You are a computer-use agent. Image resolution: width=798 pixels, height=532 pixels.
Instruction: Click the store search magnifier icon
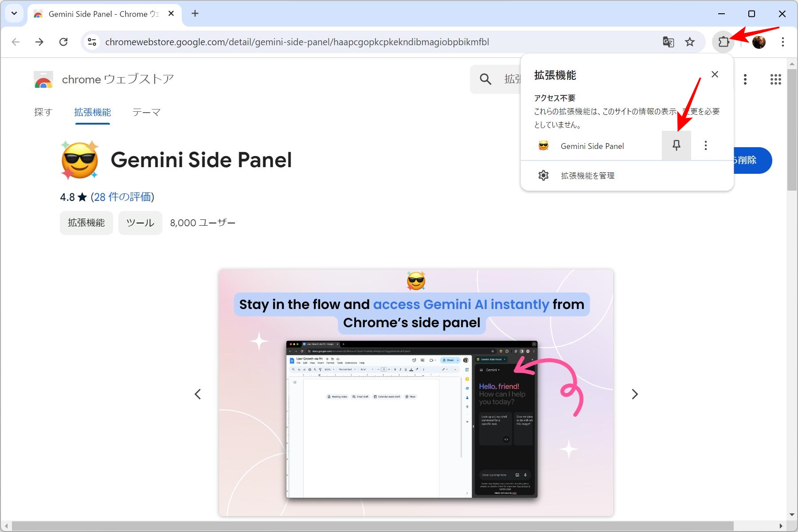pyautogui.click(x=485, y=79)
